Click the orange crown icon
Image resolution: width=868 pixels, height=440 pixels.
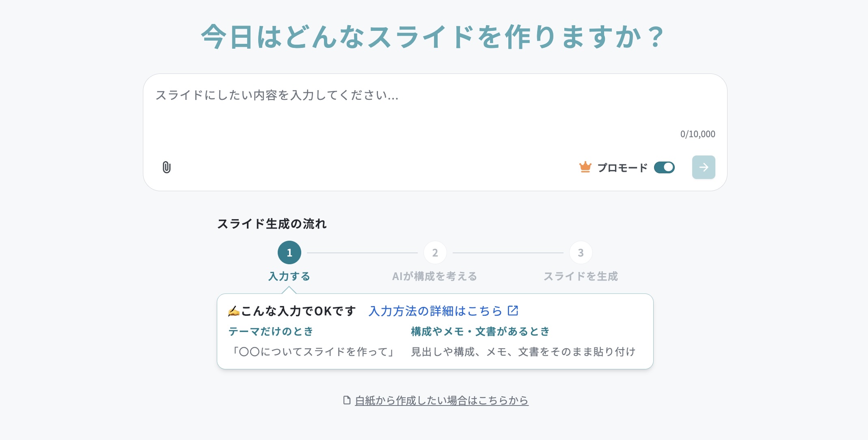click(585, 167)
